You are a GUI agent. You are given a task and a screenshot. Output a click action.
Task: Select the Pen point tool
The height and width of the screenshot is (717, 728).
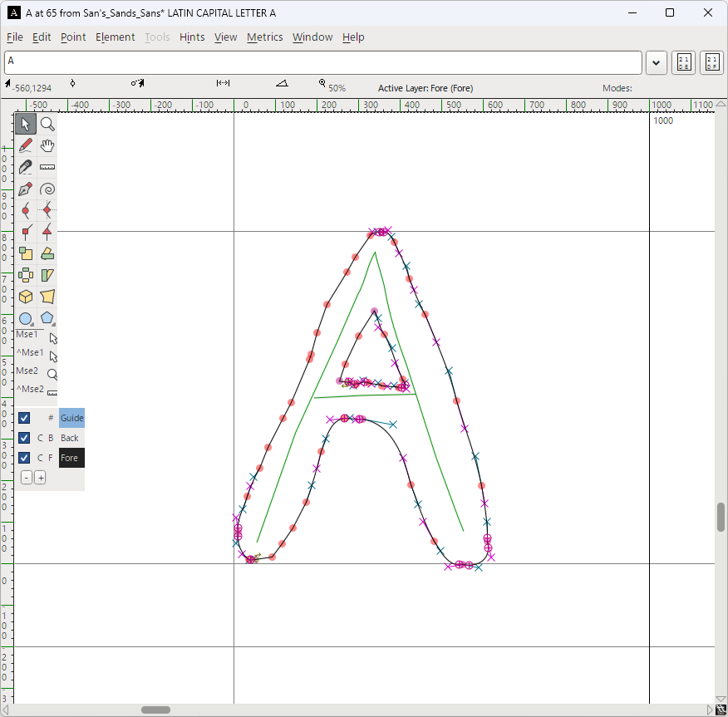point(26,189)
